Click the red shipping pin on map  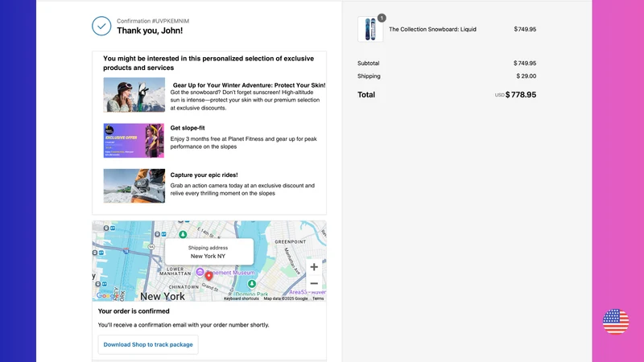[208, 276]
